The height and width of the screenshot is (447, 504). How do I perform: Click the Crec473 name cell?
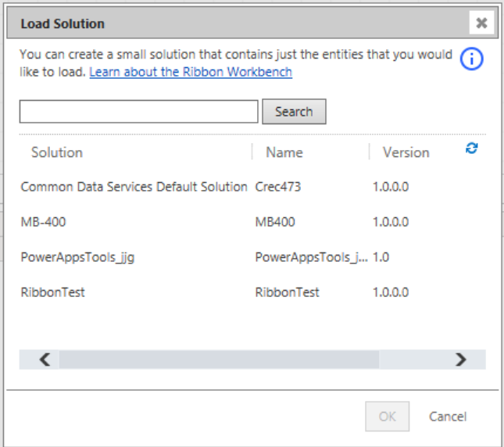(x=278, y=187)
